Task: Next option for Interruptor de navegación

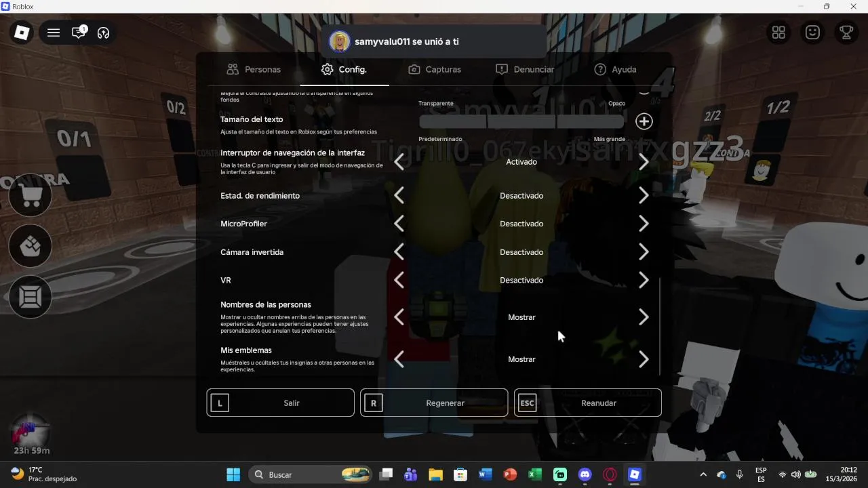Action: [x=644, y=162]
